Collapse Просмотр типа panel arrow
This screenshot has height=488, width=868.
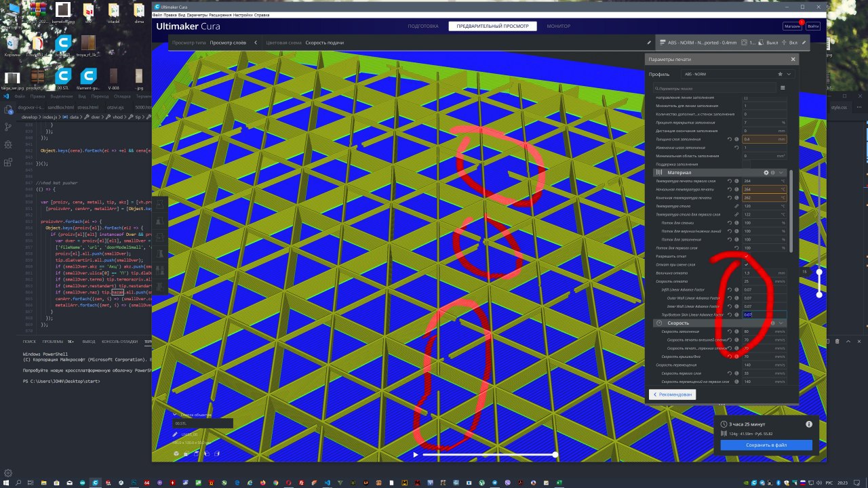coord(256,43)
